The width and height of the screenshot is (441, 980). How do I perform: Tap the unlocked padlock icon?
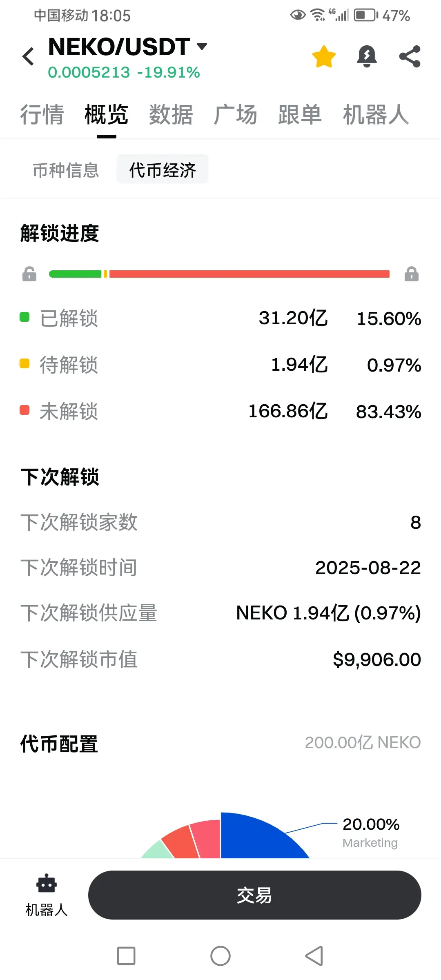point(29,274)
